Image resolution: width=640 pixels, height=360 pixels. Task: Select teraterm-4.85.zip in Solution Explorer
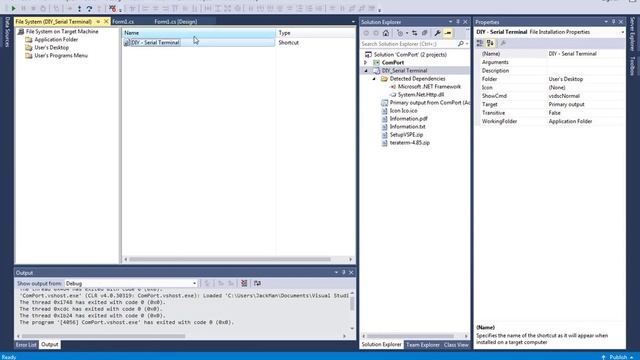point(409,143)
